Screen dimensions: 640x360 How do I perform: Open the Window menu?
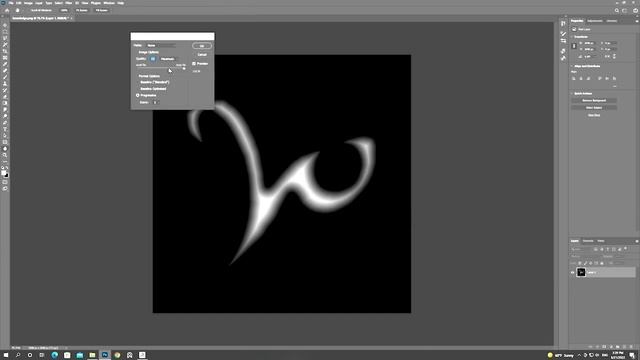coord(109,3)
